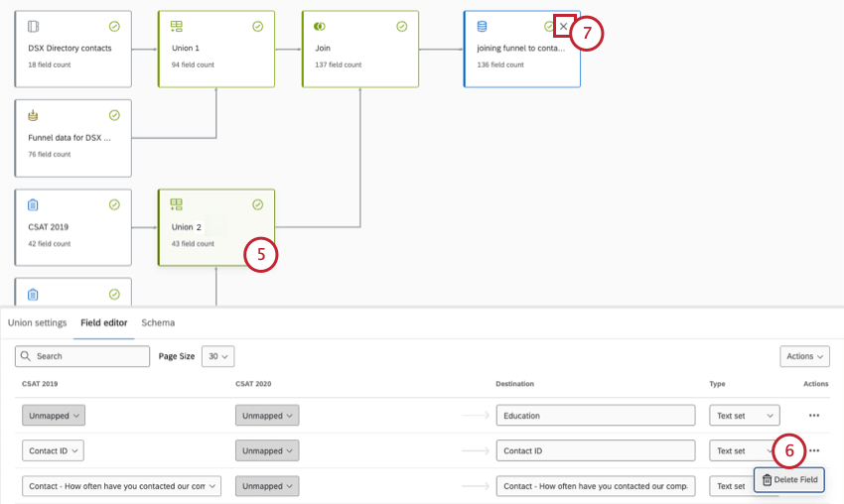Open three-dot actions menu for Education row
The height and width of the screenshot is (504, 844).
[814, 416]
